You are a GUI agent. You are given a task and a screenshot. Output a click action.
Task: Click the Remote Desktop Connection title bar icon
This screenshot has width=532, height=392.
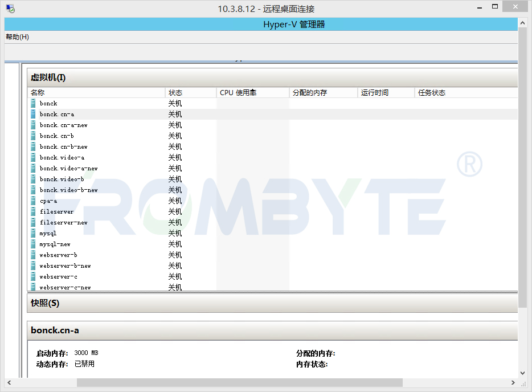[x=10, y=9]
